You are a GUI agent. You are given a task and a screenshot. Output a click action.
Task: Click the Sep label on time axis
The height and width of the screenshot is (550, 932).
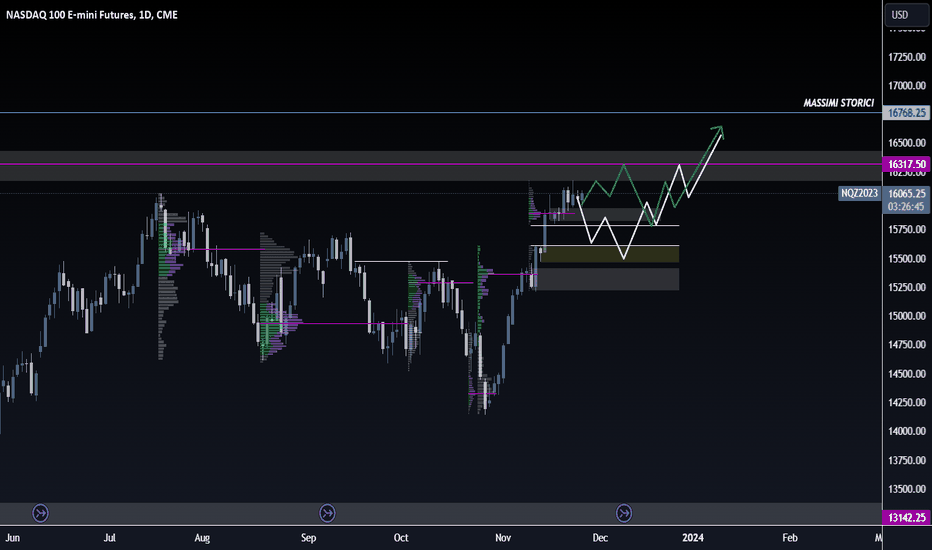tap(308, 538)
